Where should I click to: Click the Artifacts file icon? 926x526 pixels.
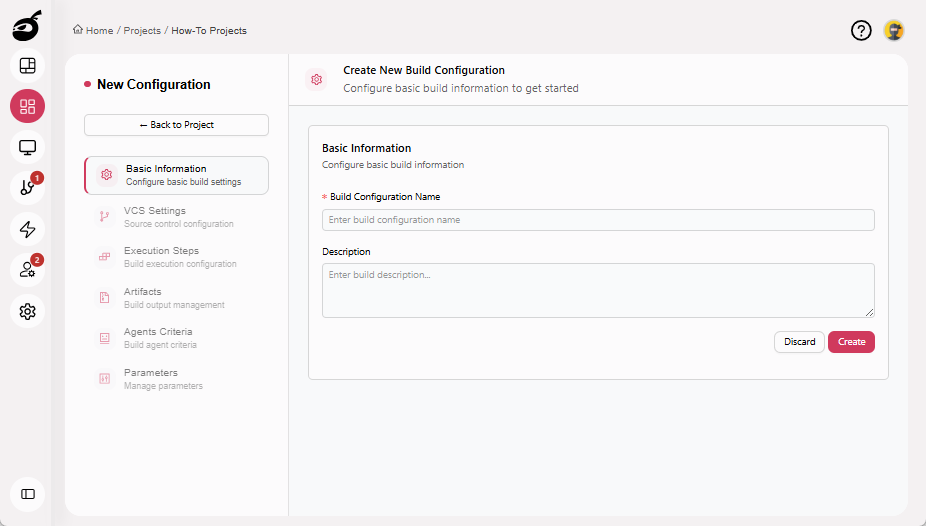coord(105,298)
